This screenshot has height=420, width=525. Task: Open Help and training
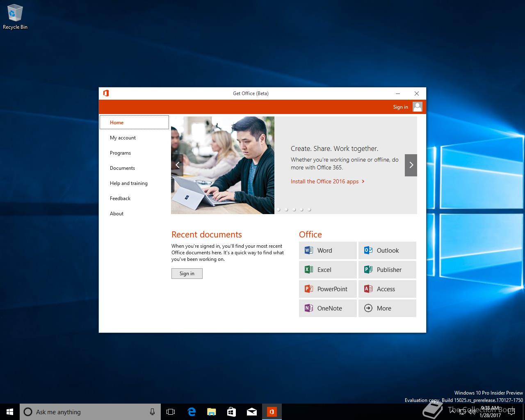(x=134, y=183)
